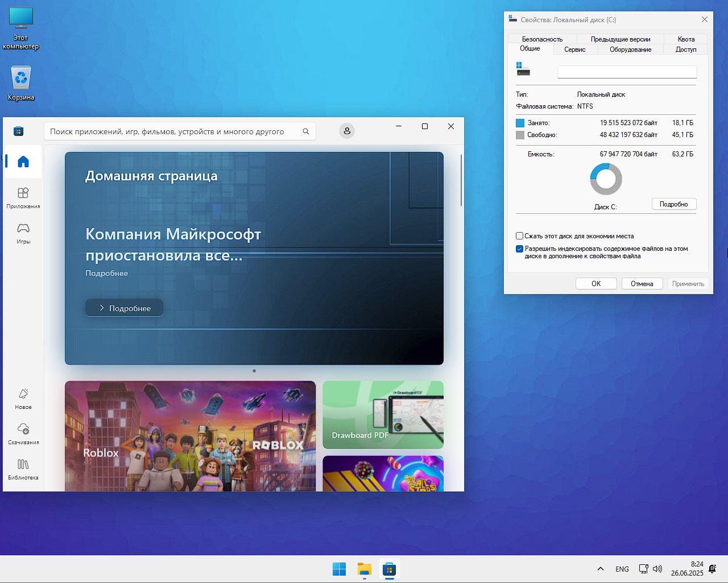
Task: Open the Оборудование tab
Action: click(630, 49)
